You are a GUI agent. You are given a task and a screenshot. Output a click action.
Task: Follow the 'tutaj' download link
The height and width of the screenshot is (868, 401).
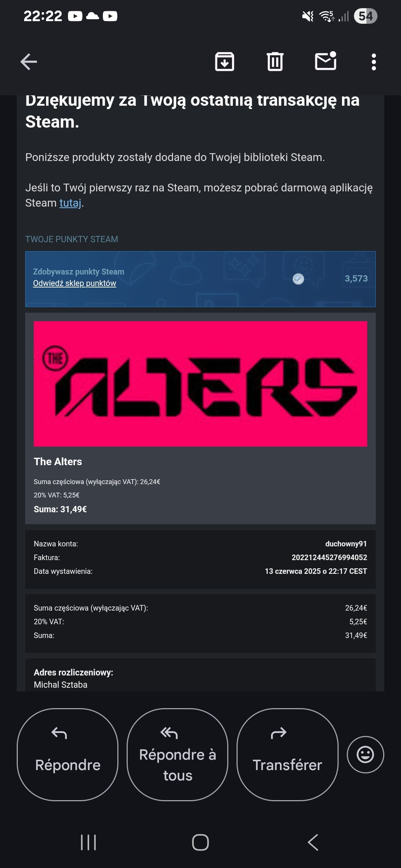[70, 203]
